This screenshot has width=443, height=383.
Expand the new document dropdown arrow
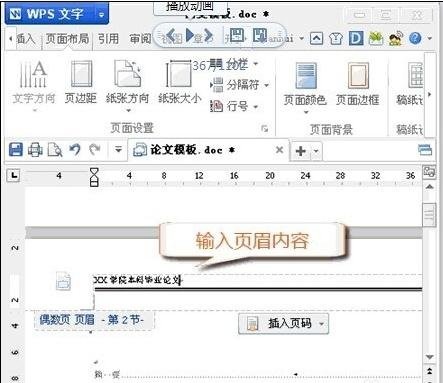coord(316,152)
